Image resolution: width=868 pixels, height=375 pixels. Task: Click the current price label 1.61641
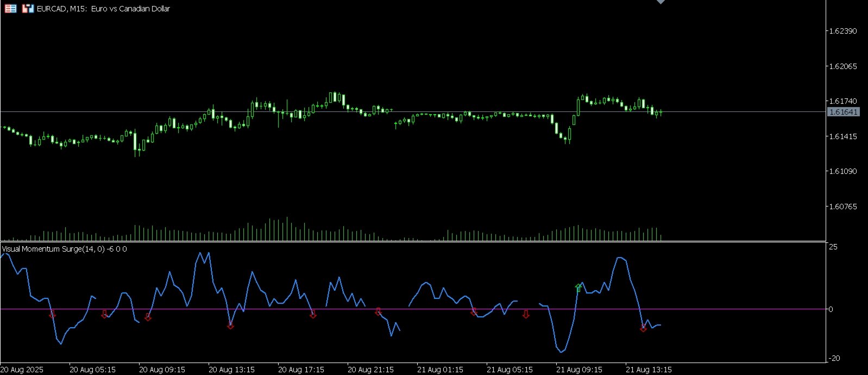tap(843, 112)
